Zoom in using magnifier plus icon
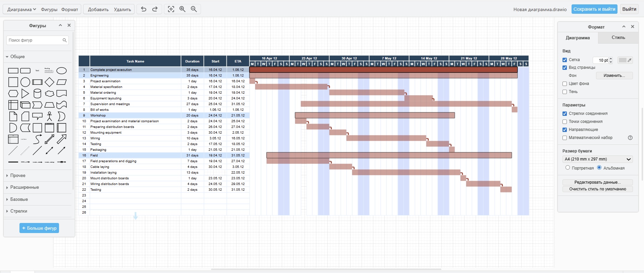Image resolution: width=644 pixels, height=273 pixels. 182,9
